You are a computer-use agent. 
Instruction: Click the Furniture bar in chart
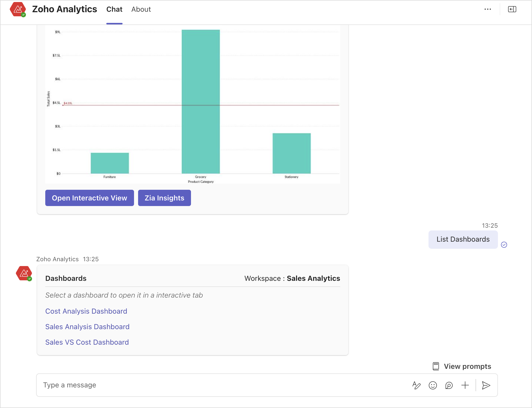coord(110,163)
